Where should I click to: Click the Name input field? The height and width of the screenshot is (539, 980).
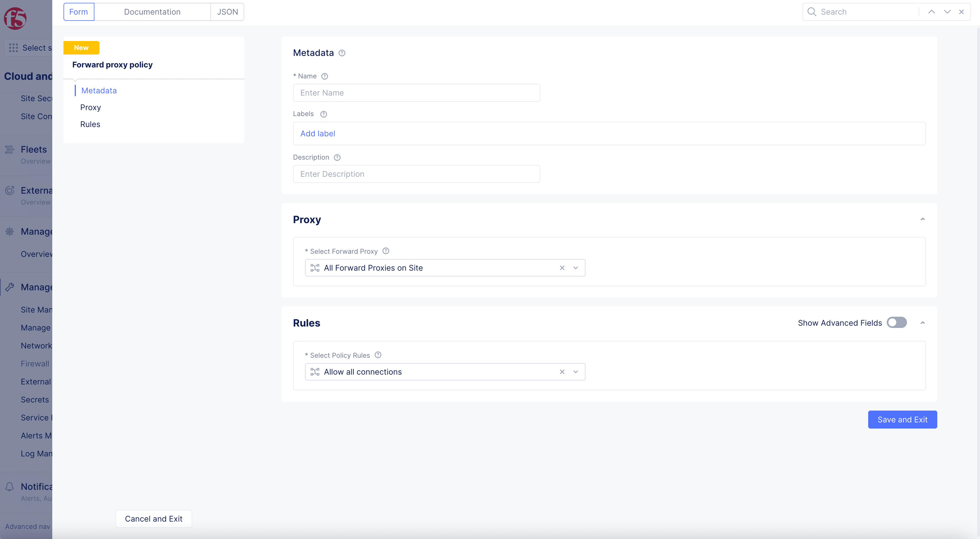416,92
